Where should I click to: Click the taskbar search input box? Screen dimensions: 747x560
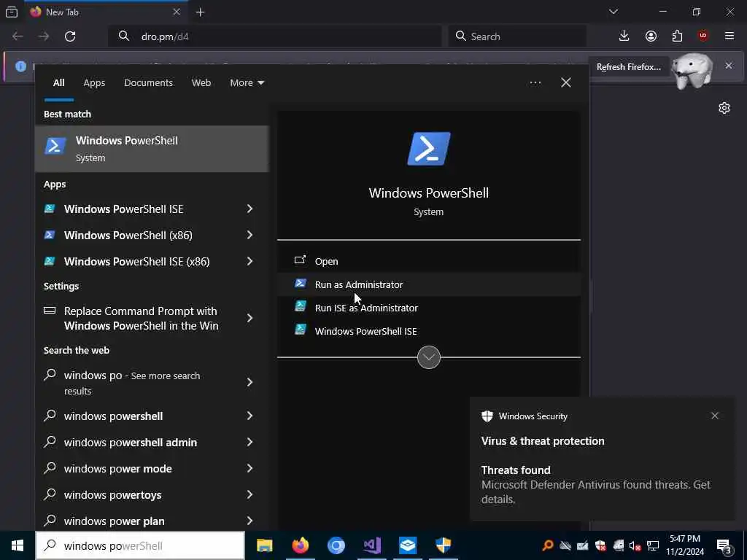(140, 545)
